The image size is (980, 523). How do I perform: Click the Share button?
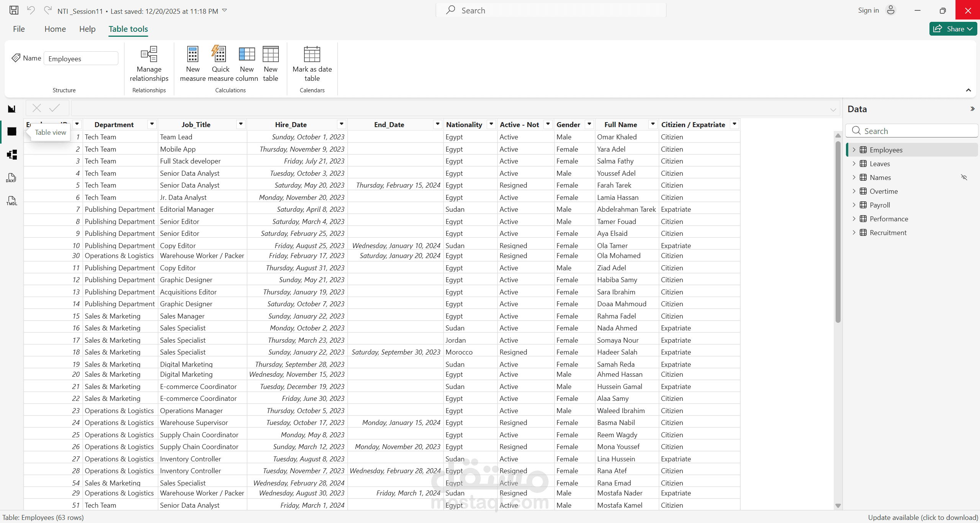tap(952, 29)
